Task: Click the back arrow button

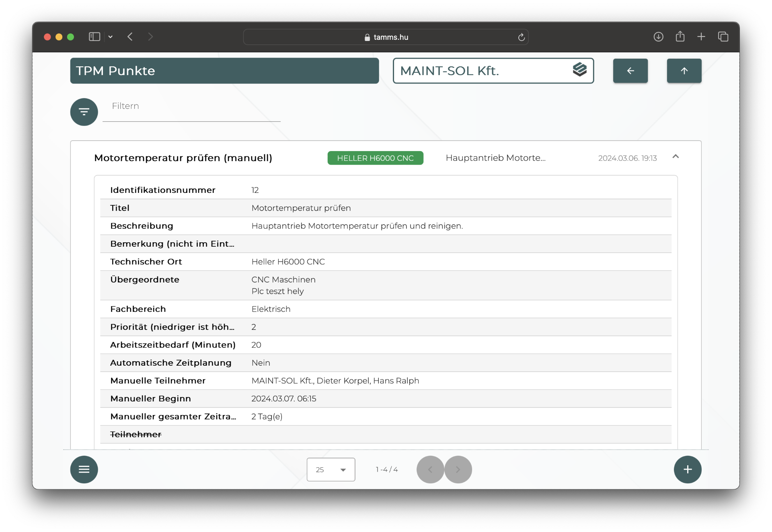Action: pyautogui.click(x=630, y=71)
